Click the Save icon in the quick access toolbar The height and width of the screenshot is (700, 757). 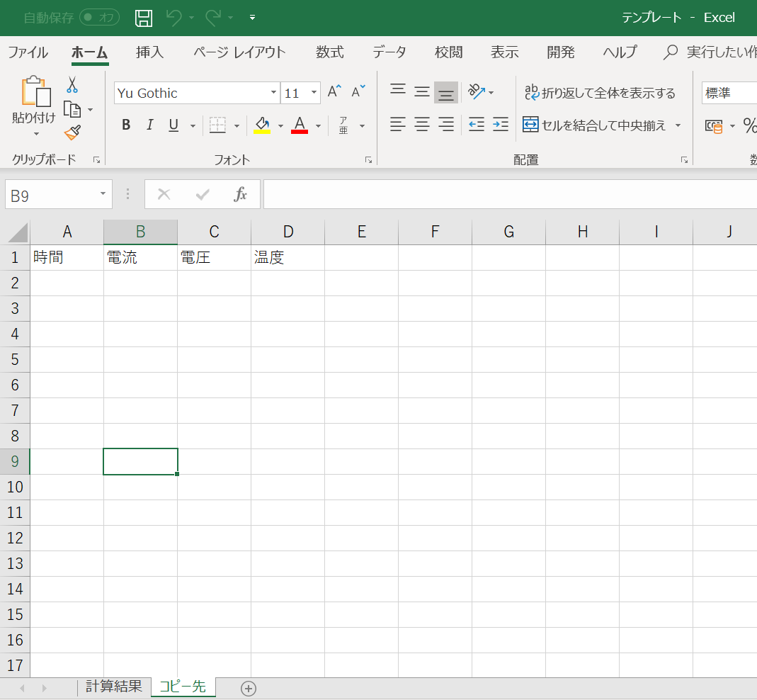click(x=143, y=18)
